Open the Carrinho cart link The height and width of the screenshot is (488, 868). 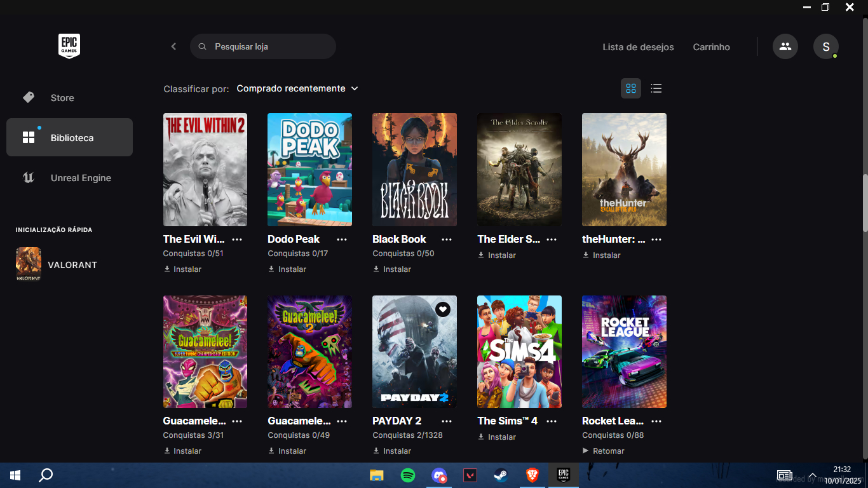tap(712, 47)
